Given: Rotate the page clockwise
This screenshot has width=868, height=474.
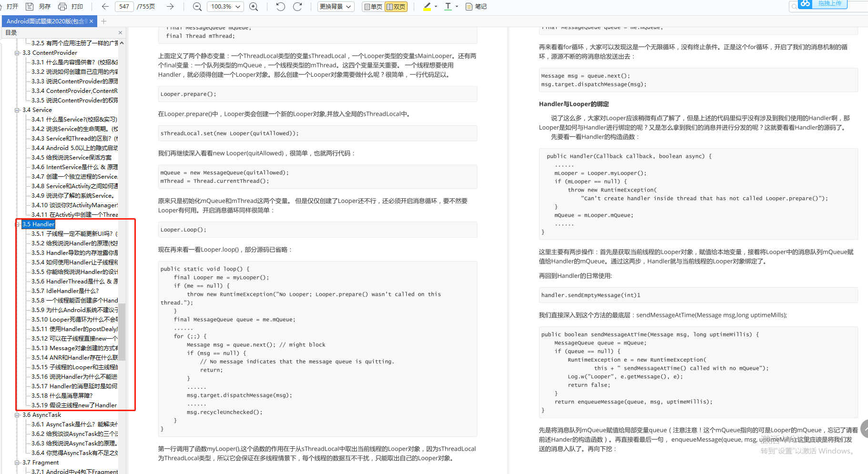Looking at the screenshot, I should coord(297,7).
